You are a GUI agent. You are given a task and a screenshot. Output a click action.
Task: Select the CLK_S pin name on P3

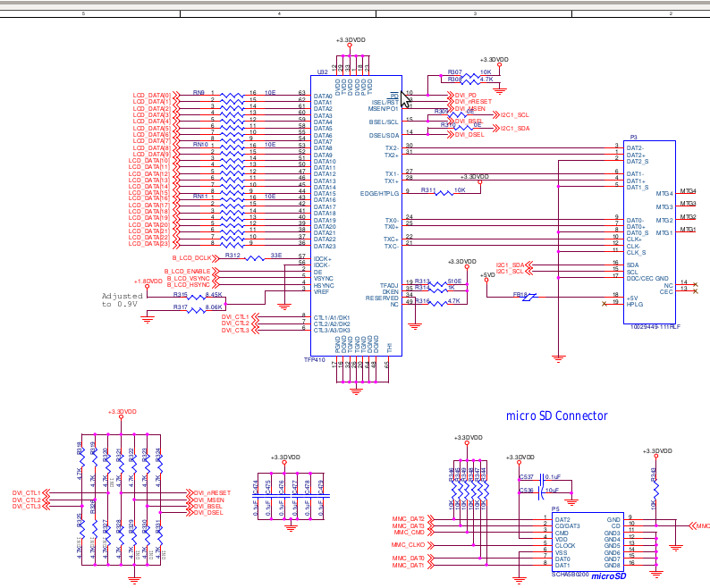636,253
